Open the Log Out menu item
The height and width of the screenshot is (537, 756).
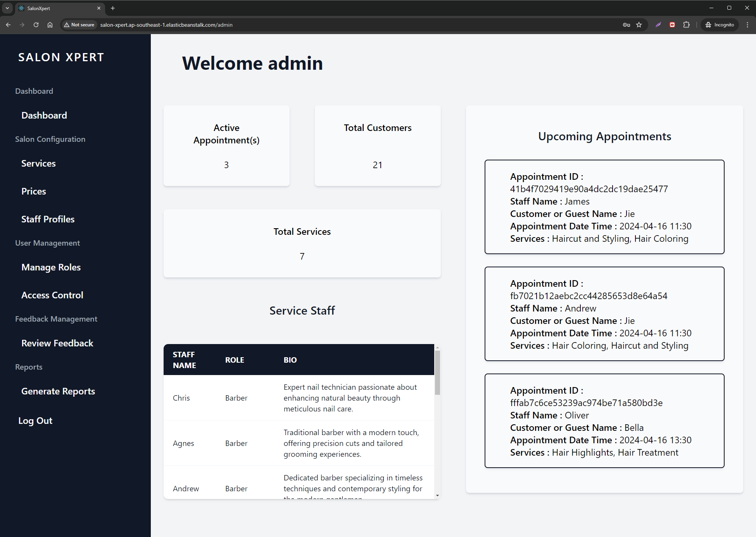tap(35, 420)
